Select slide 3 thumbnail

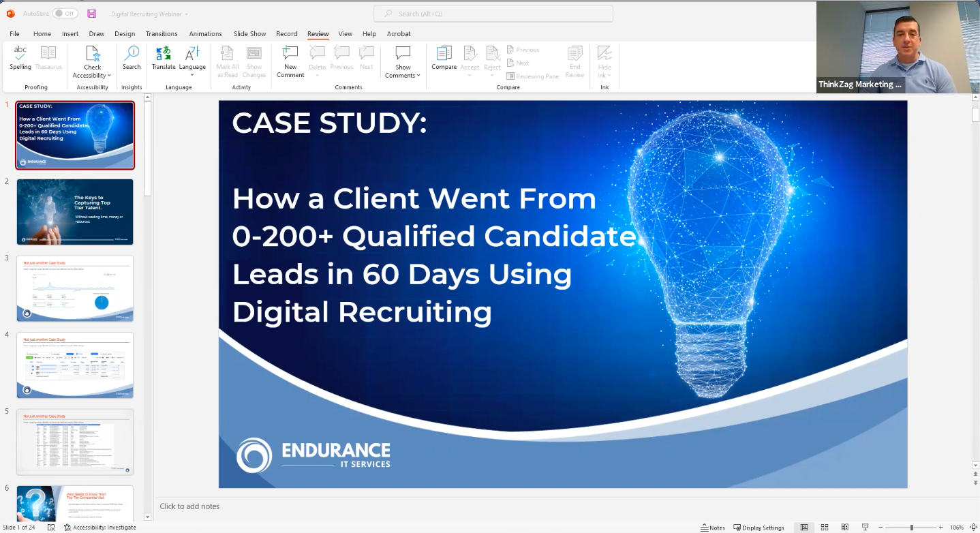tap(75, 288)
